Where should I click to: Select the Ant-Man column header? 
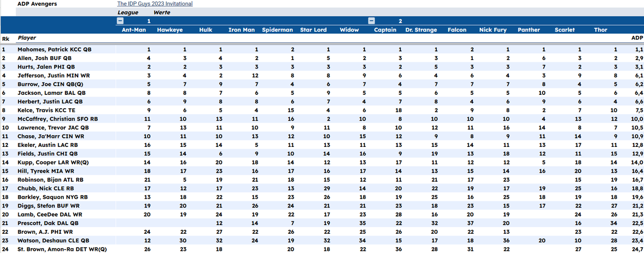tap(134, 30)
